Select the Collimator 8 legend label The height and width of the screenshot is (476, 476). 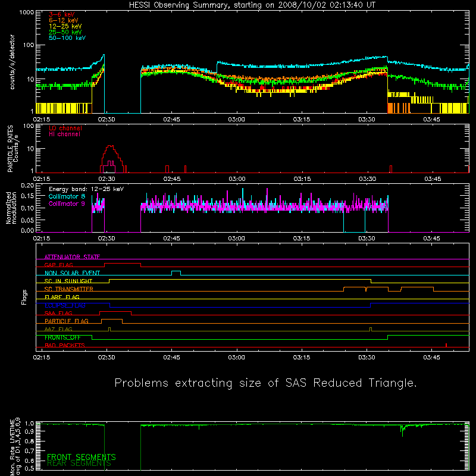click(x=67, y=196)
